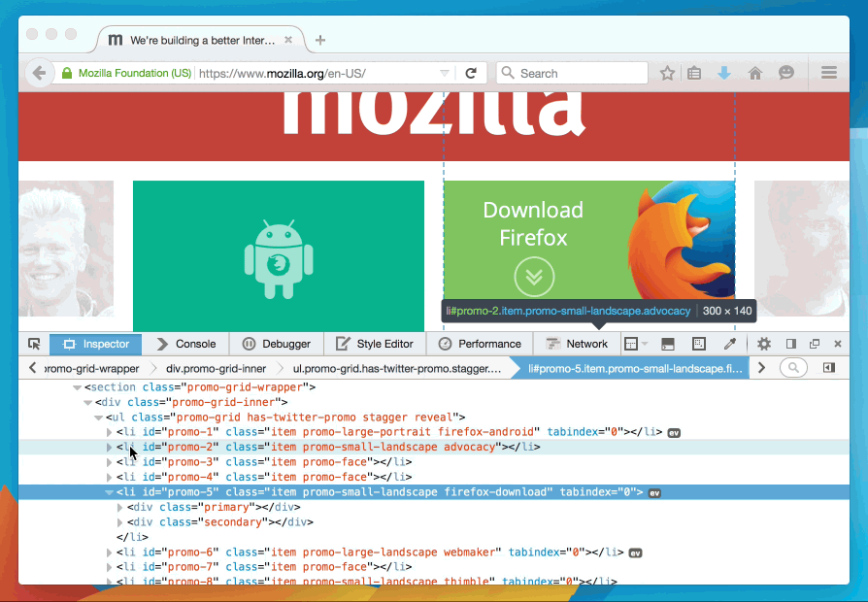This screenshot has width=868, height=602.
Task: Open the markup search with the magnifier icon
Action: pos(794,368)
